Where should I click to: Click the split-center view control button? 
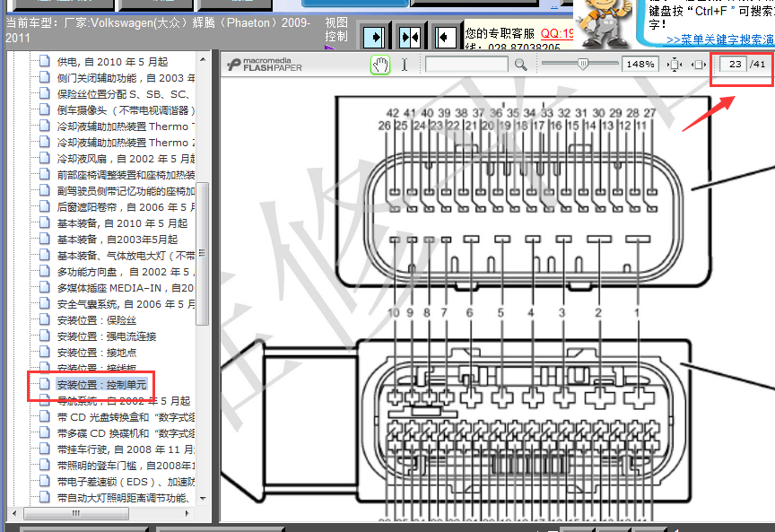pos(410,37)
